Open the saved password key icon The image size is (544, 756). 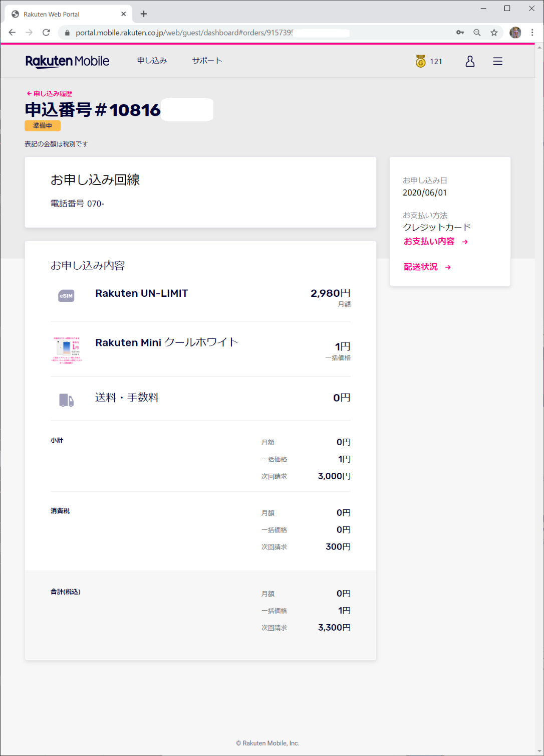point(460,33)
